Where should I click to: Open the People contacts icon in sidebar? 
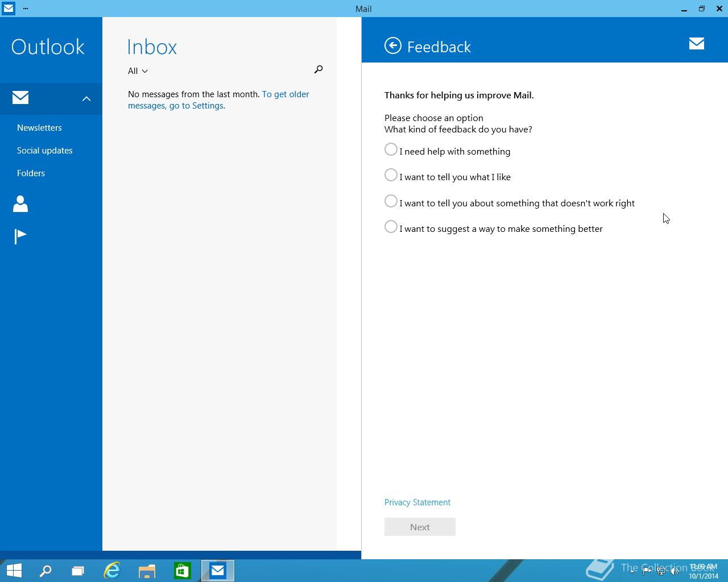coord(20,203)
